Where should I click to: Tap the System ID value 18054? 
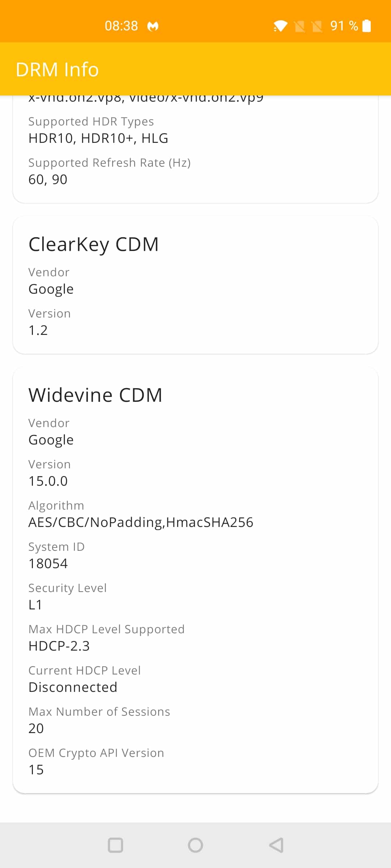pyautogui.click(x=48, y=563)
